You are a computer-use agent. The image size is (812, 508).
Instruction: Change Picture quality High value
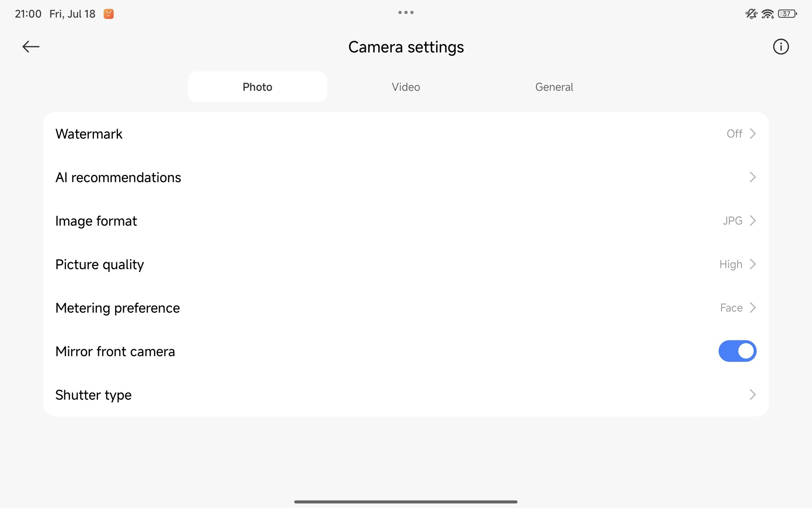click(731, 264)
